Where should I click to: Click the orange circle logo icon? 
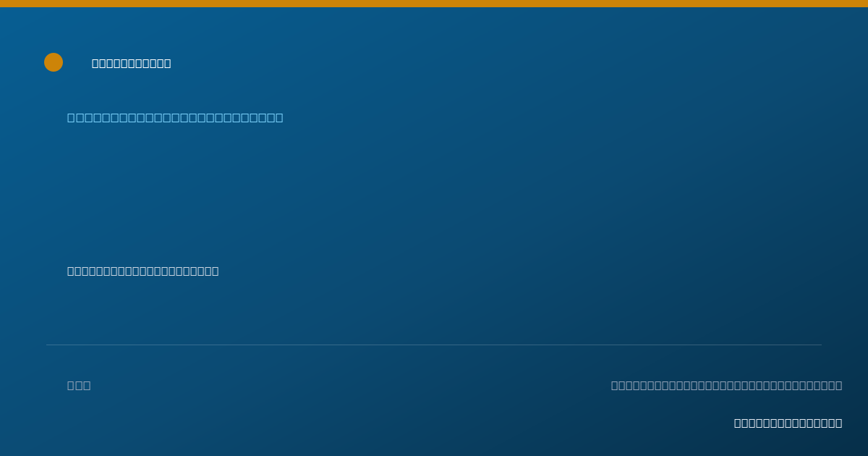point(54,62)
